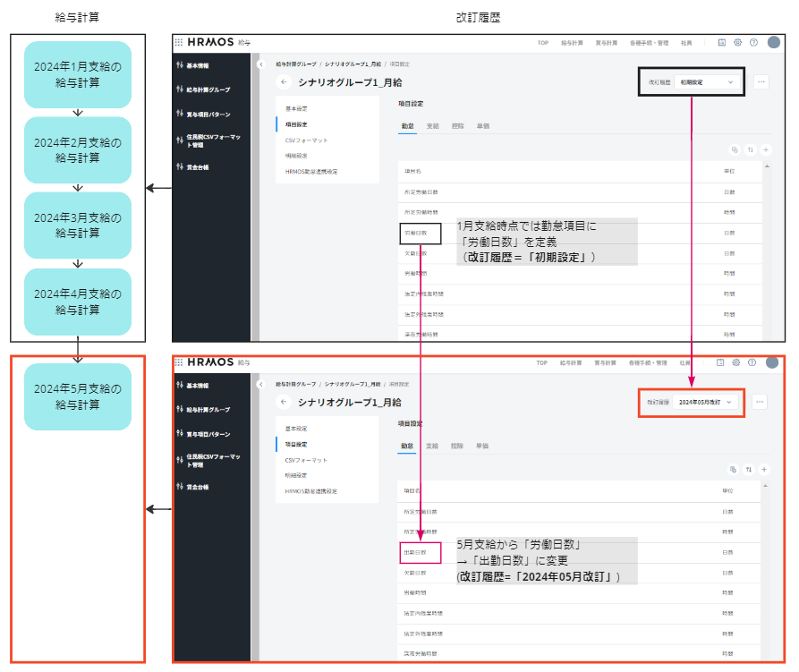Screen dimensions: 799x672
Task: Click the sort order icon in 2024年05月改訂 screen
Action: (x=749, y=469)
